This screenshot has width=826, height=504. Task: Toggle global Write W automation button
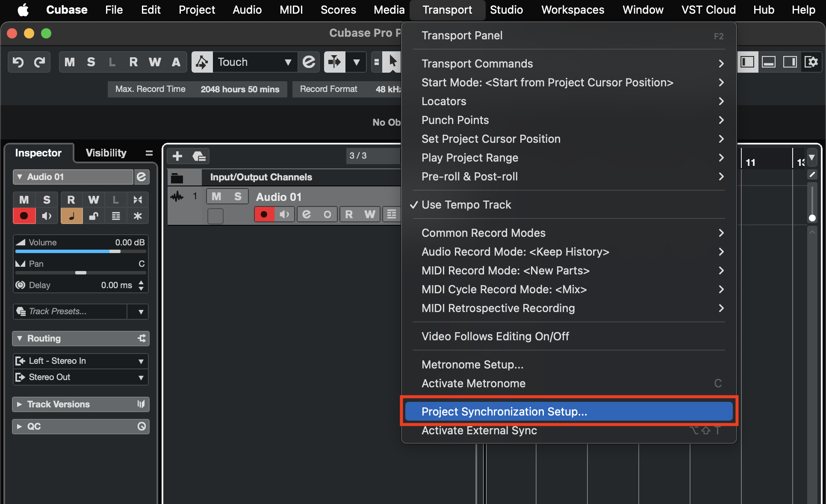tap(155, 62)
